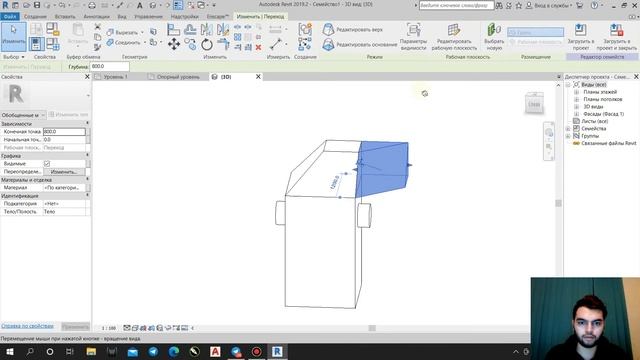Click the Windows Start button

(x=9, y=351)
